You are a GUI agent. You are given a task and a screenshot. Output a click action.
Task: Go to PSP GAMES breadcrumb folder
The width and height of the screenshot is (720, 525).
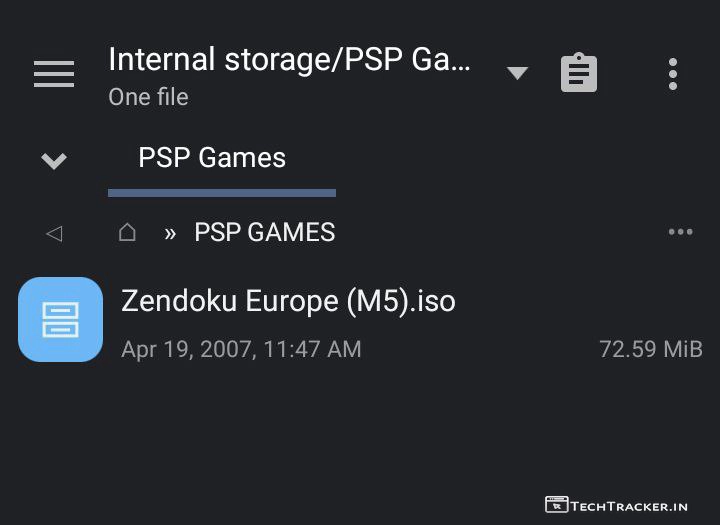tap(265, 233)
